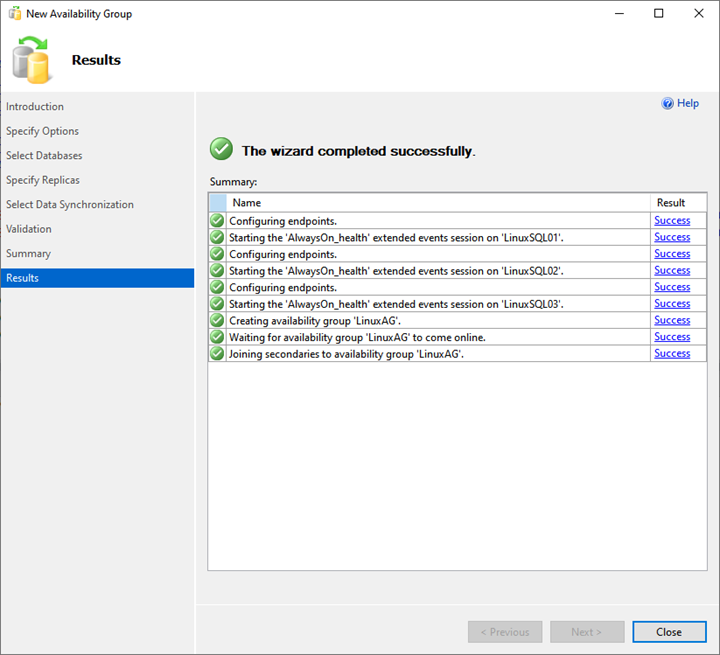Viewport: 720px width, 655px height.
Task: Open Success link for Joining secondaries row
Action: pyautogui.click(x=672, y=353)
